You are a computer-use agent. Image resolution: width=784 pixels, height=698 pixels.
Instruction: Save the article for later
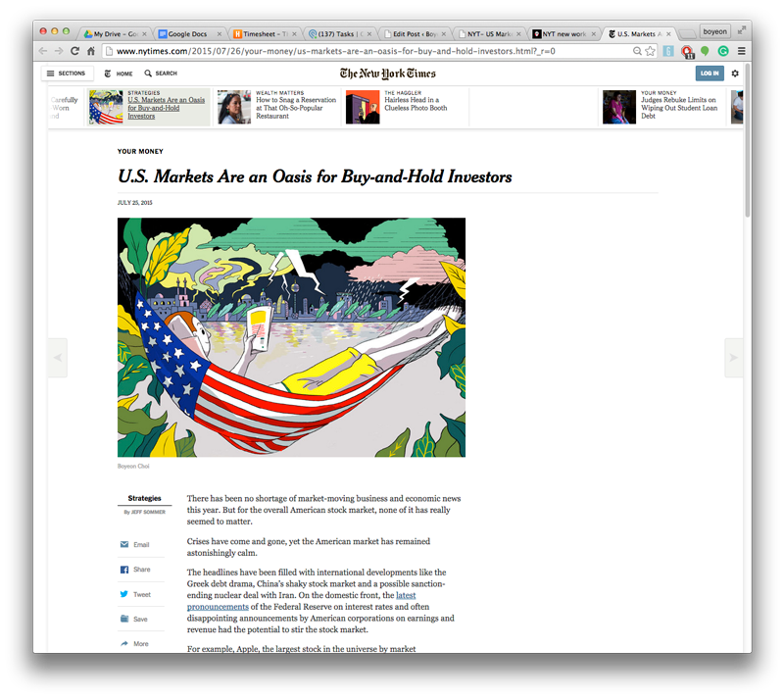(x=134, y=619)
